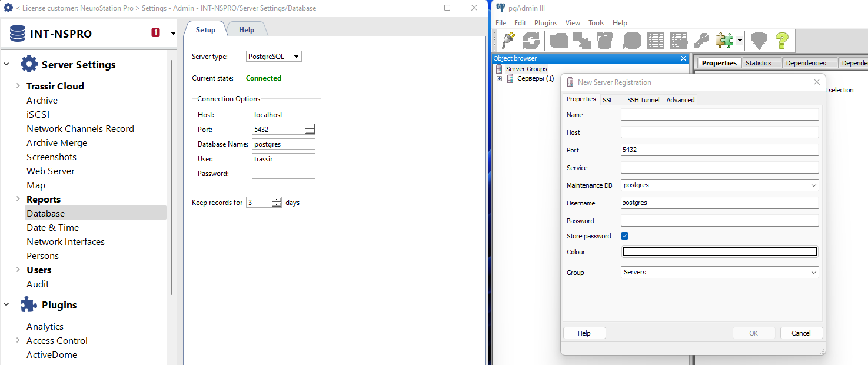Click the Server Settings gear icon
The width and height of the screenshot is (868, 365).
pyautogui.click(x=29, y=64)
